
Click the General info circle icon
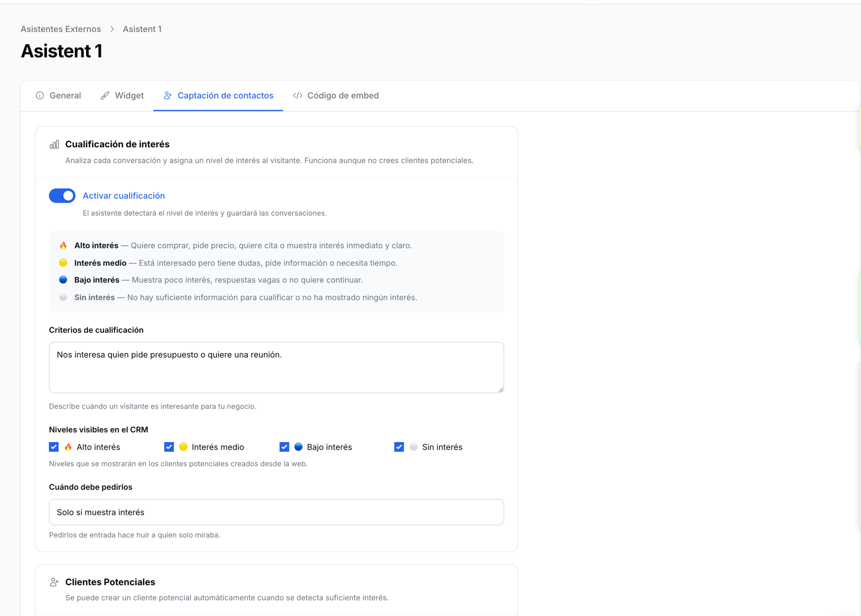coord(40,96)
